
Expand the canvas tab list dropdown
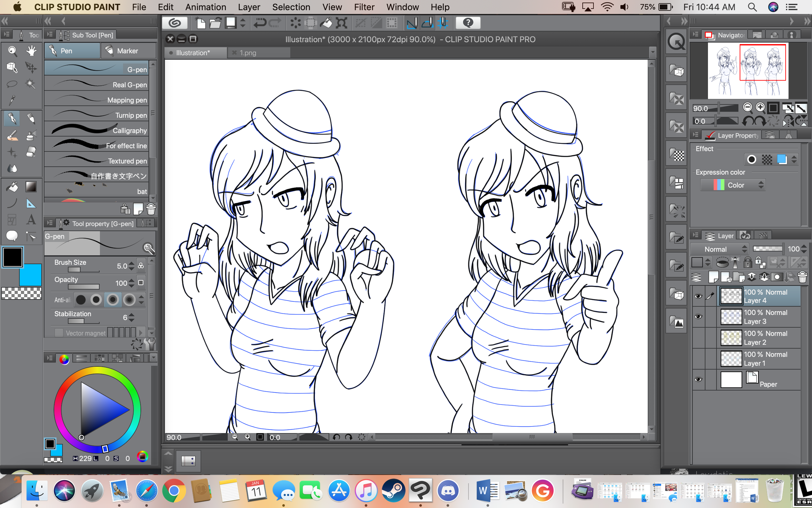652,52
